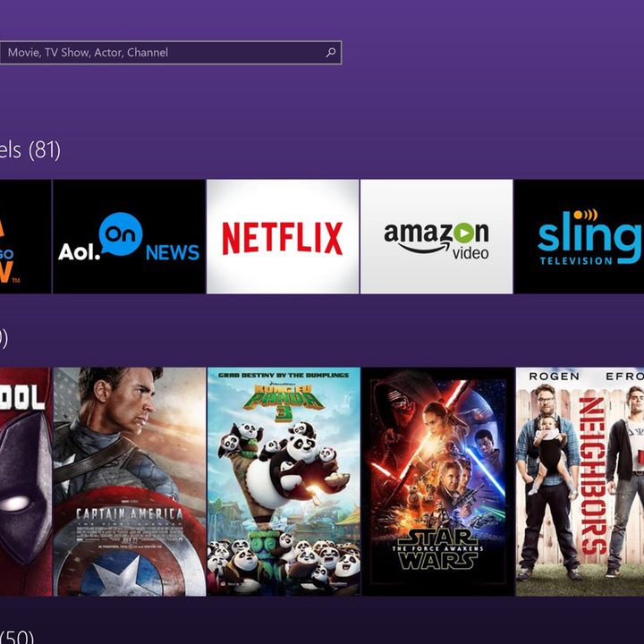Viewport: 644px width, 644px height.
Task: Select the Deadpool movie poster
Action: tap(26, 481)
